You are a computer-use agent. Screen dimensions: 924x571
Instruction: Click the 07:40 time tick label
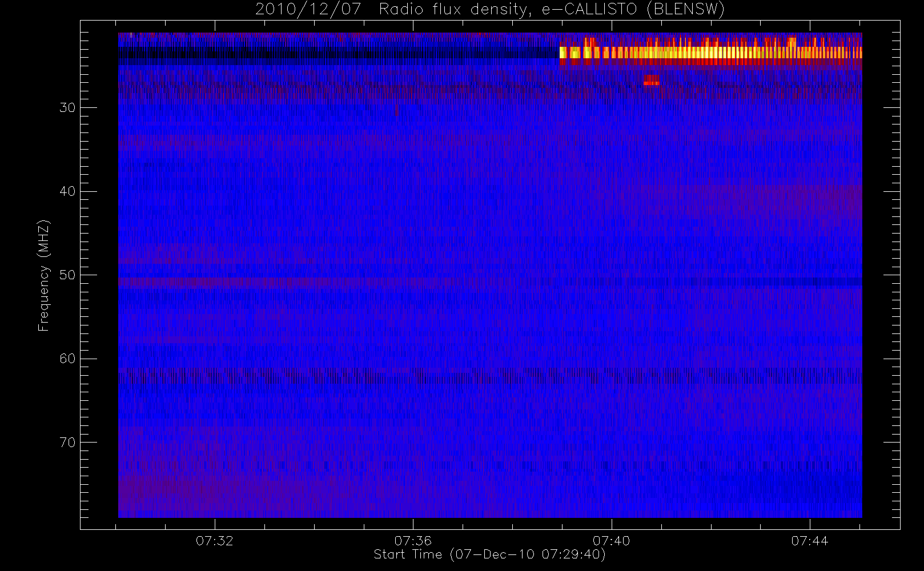click(x=611, y=541)
